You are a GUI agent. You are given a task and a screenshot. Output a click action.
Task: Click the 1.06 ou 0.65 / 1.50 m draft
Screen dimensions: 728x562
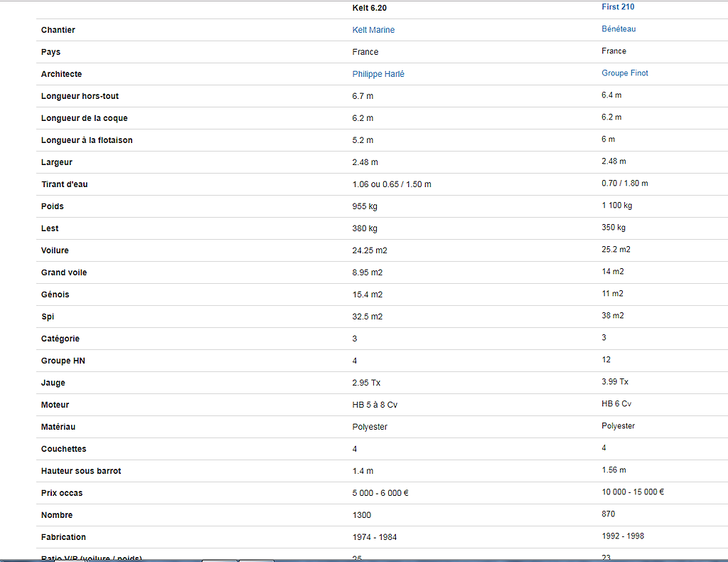point(392,184)
